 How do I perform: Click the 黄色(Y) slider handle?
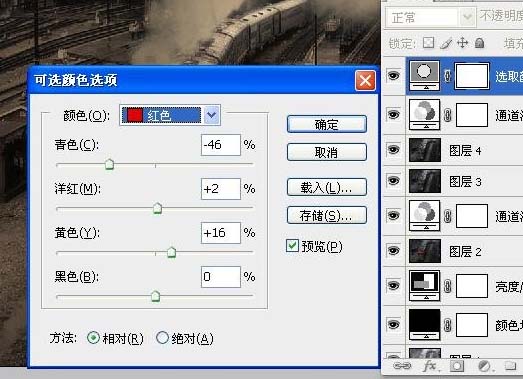point(171,253)
